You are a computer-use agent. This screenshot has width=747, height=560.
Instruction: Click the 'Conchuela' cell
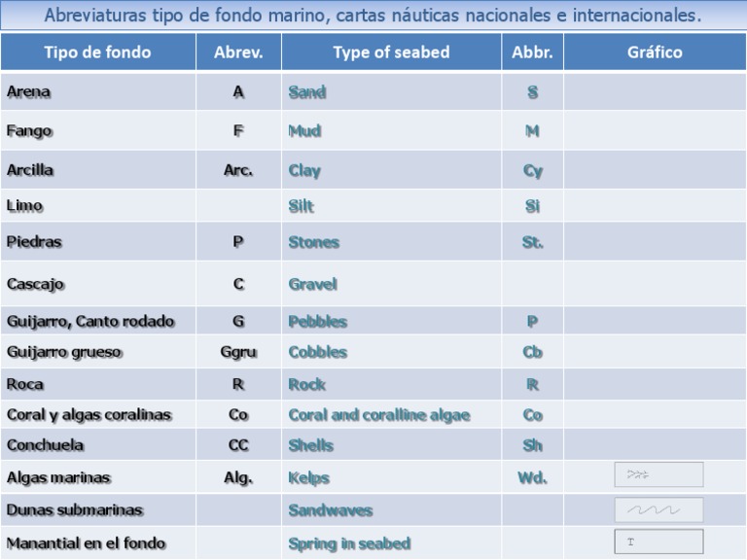click(98, 444)
